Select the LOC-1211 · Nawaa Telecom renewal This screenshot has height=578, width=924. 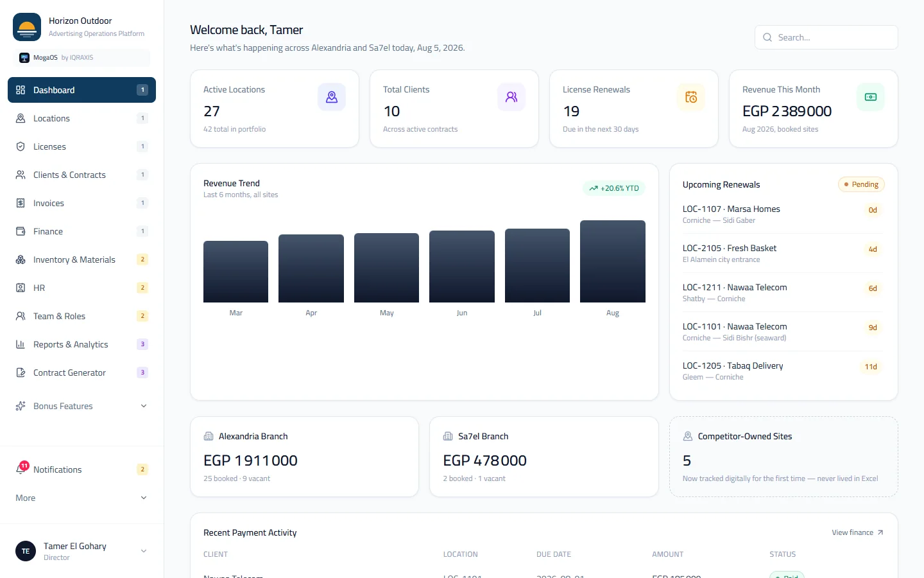point(783,292)
